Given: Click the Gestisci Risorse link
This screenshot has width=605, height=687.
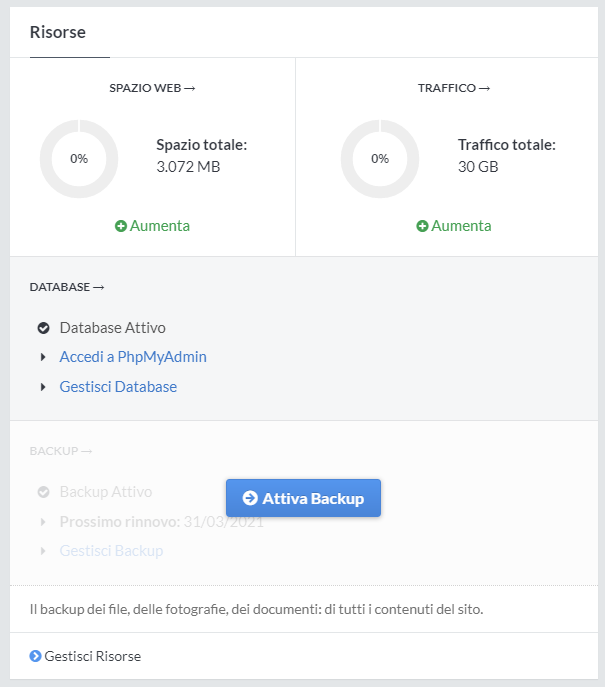Looking at the screenshot, I should point(93,657).
